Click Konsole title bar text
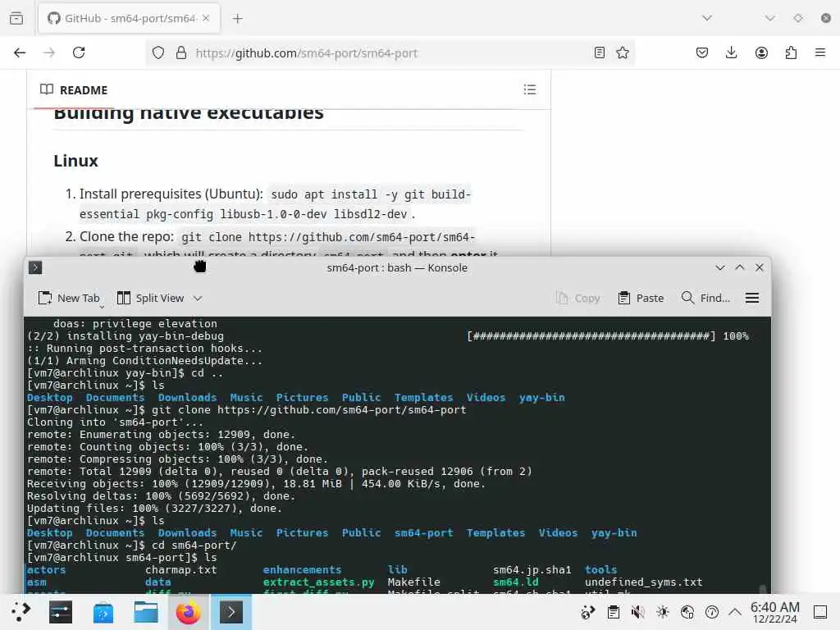 (x=397, y=268)
